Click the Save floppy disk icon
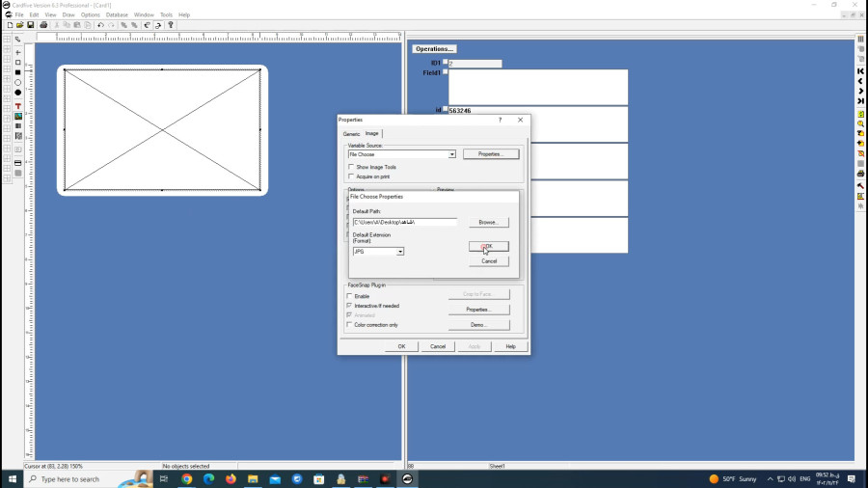This screenshot has height=488, width=868. (x=31, y=25)
